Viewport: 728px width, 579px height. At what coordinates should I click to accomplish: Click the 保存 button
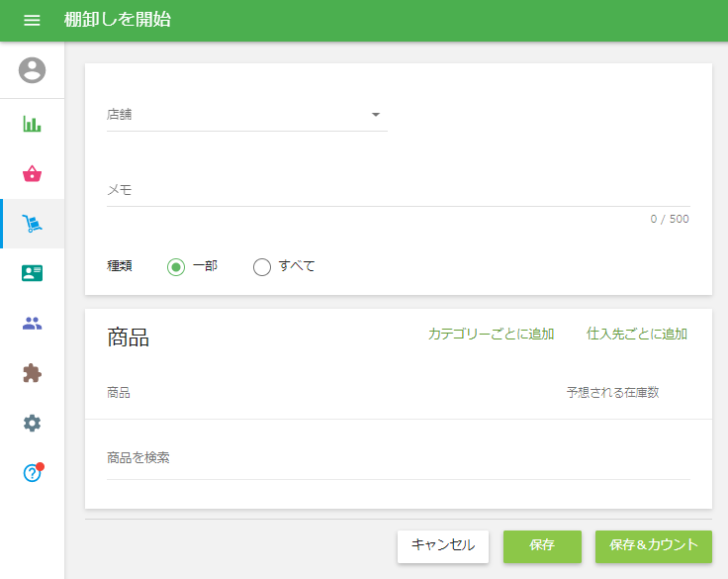pyautogui.click(x=542, y=546)
